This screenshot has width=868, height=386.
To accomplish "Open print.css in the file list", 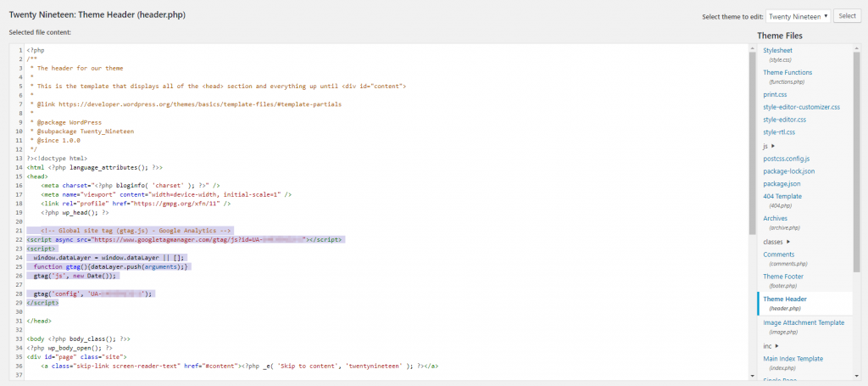I will [776, 94].
